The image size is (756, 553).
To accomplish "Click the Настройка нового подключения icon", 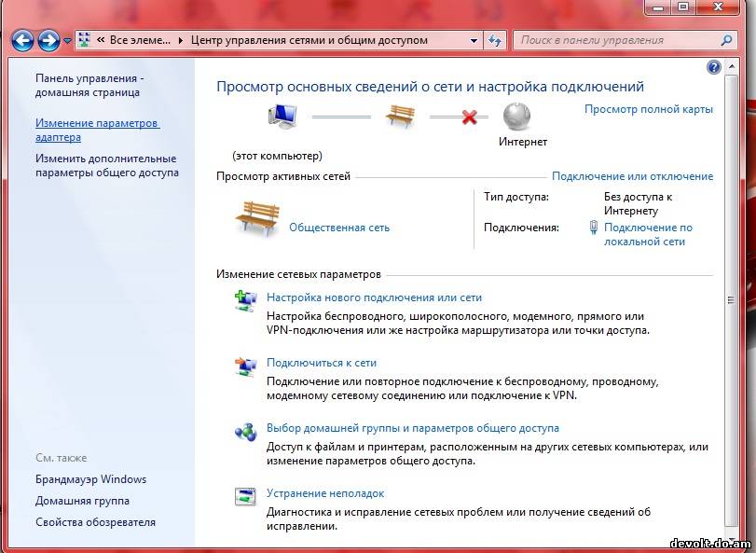I will tap(246, 301).
